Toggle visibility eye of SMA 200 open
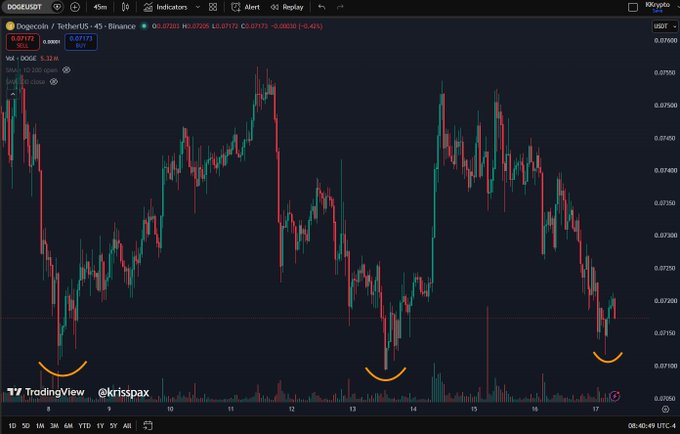The image size is (680, 434). [66, 70]
